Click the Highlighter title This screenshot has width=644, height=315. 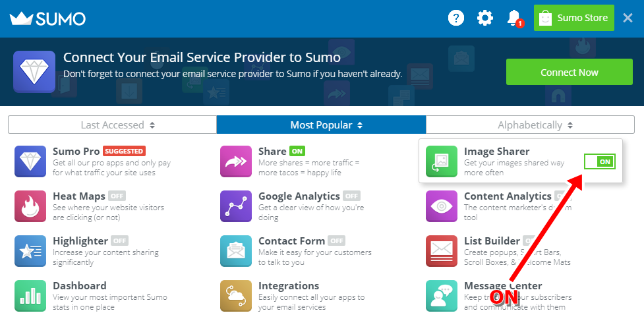tap(80, 241)
